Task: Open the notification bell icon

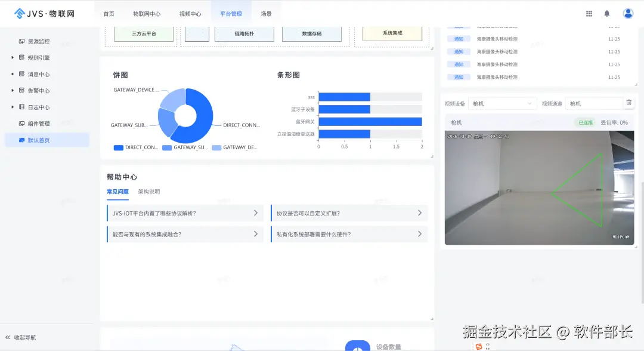Action: 606,13
